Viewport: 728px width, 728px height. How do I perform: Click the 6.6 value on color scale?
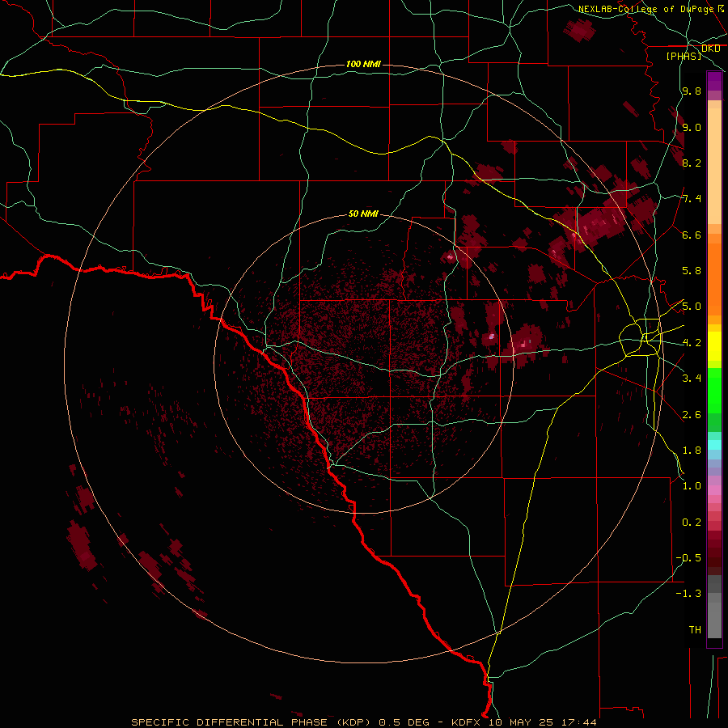[x=692, y=235]
